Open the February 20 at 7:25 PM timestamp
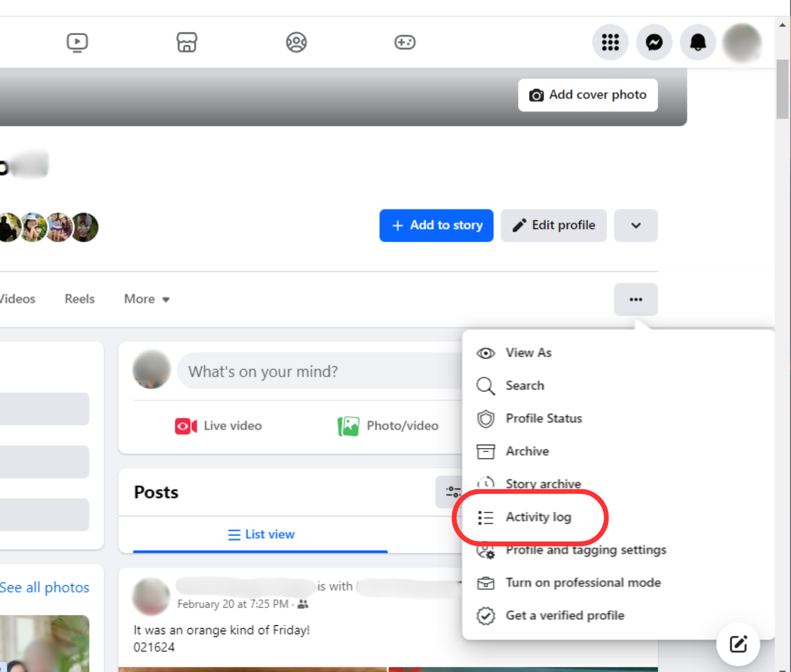This screenshot has width=791, height=672. tap(233, 604)
